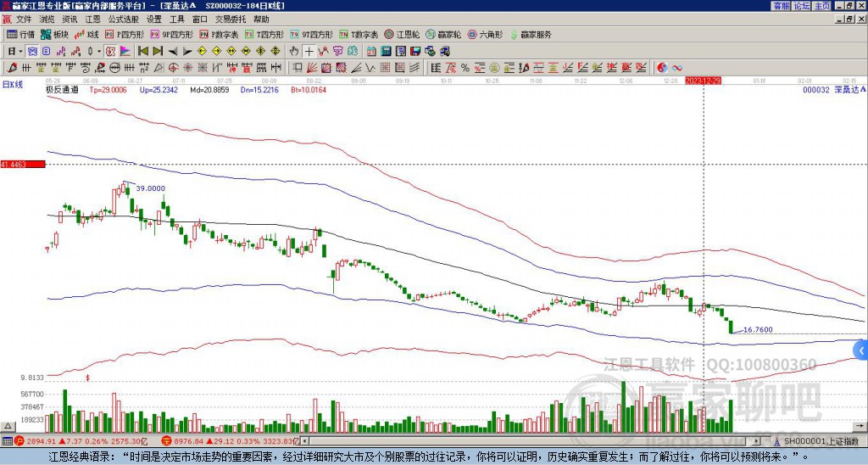The image size is (868, 465).
Task: Open the 板块 sector view
Action: pos(54,34)
